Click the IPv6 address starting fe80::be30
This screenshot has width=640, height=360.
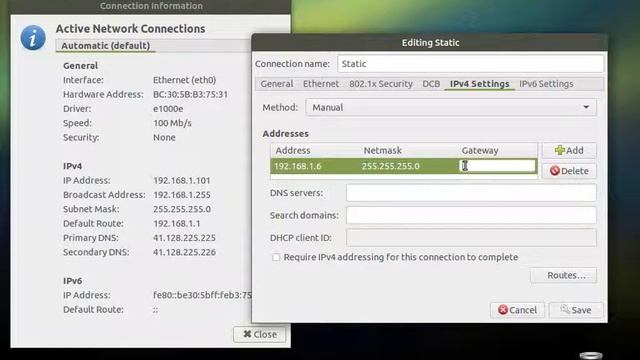(202, 295)
